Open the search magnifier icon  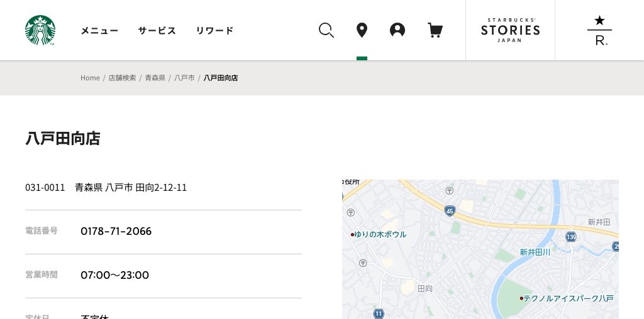tap(326, 30)
